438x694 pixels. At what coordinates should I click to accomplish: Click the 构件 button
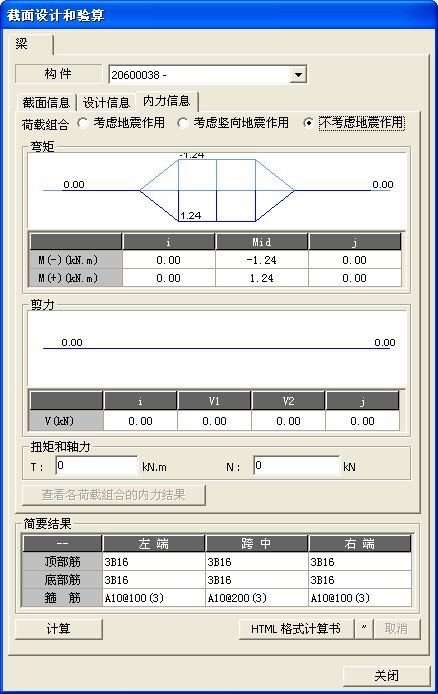58,74
